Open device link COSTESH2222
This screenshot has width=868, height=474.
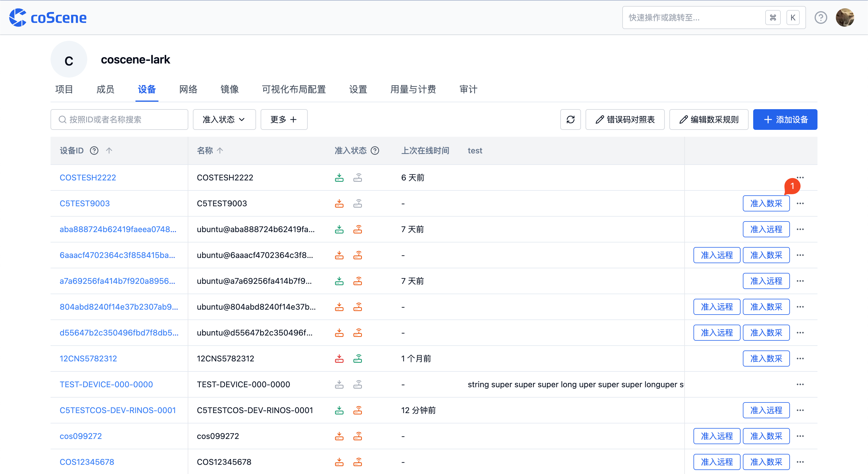click(88, 178)
